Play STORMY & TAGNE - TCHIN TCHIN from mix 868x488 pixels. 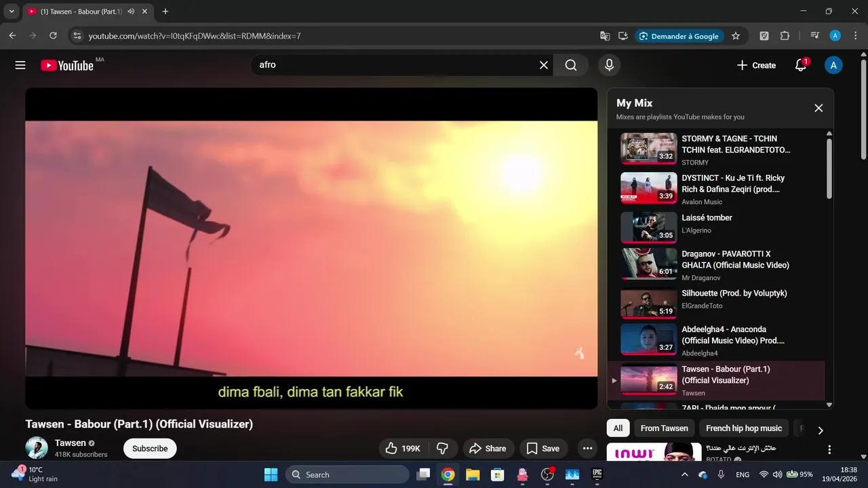pos(715,149)
